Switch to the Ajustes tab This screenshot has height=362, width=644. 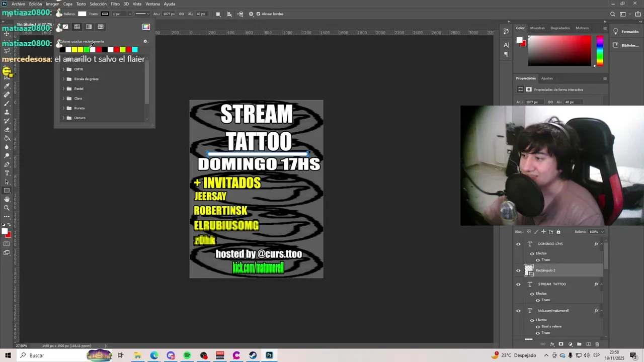[547, 78]
